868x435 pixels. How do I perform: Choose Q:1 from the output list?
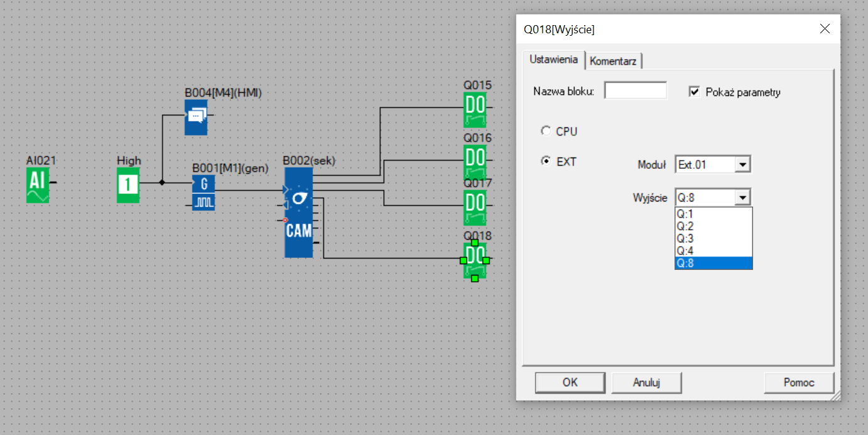point(713,213)
